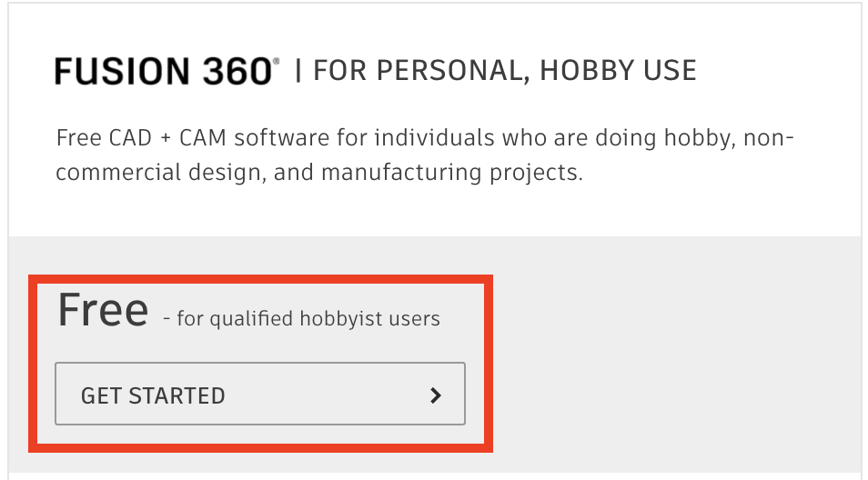Click "HOBBY USE" in the heading
The image size is (868, 480).
(x=619, y=71)
